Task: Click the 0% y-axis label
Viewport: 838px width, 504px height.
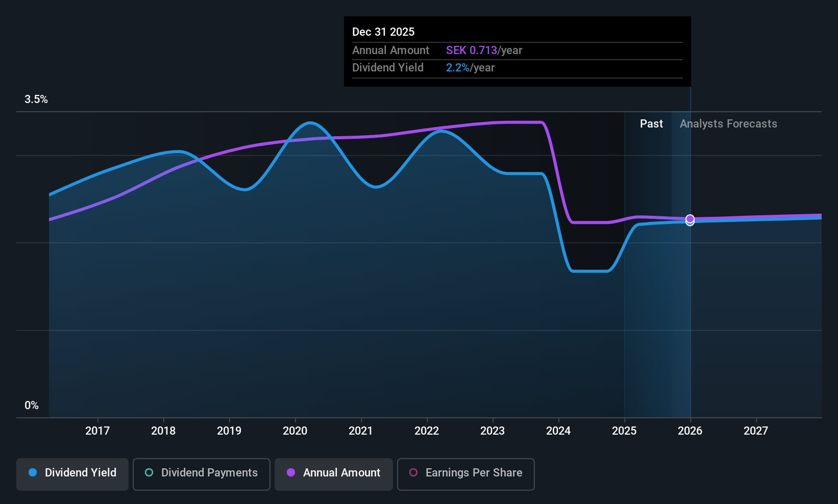Action: (x=32, y=406)
